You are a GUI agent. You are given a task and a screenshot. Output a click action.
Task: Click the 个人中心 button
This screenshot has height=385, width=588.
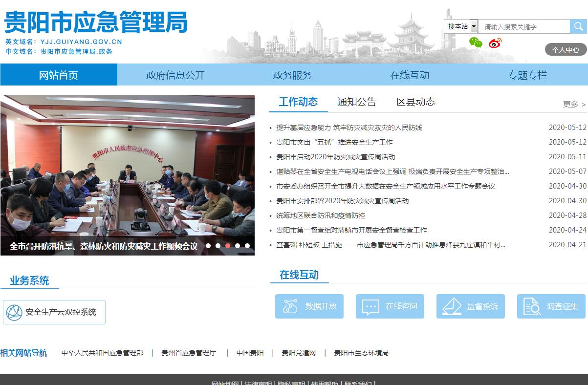point(566,49)
